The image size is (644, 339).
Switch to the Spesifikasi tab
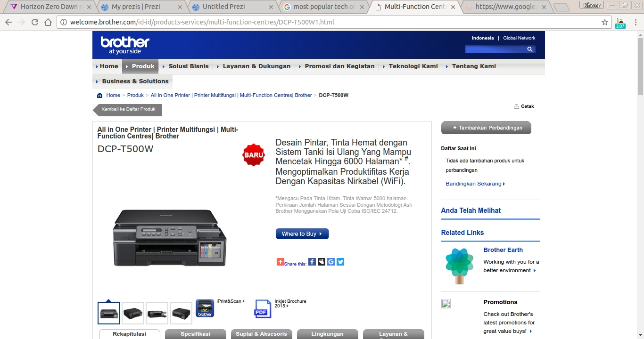[x=195, y=333]
